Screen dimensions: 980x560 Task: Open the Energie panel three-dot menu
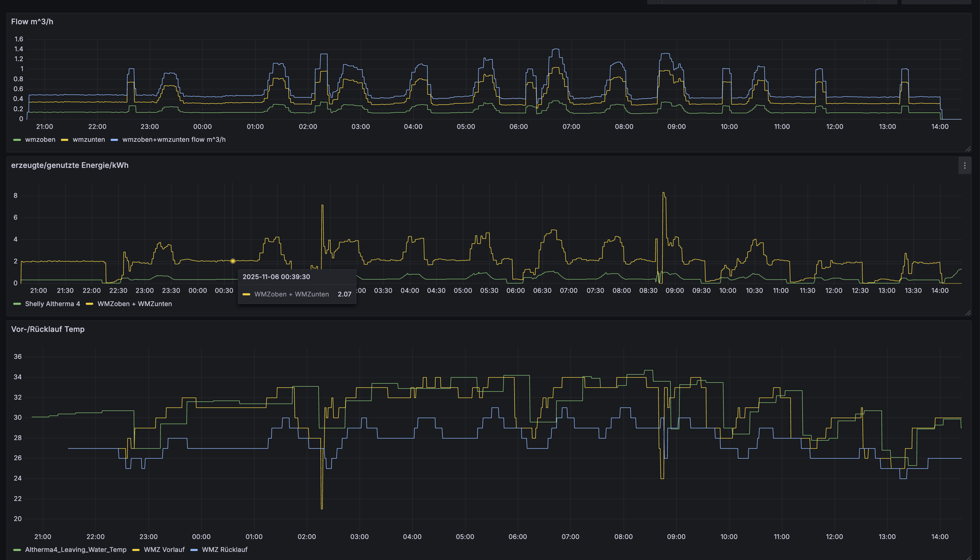[x=964, y=166]
